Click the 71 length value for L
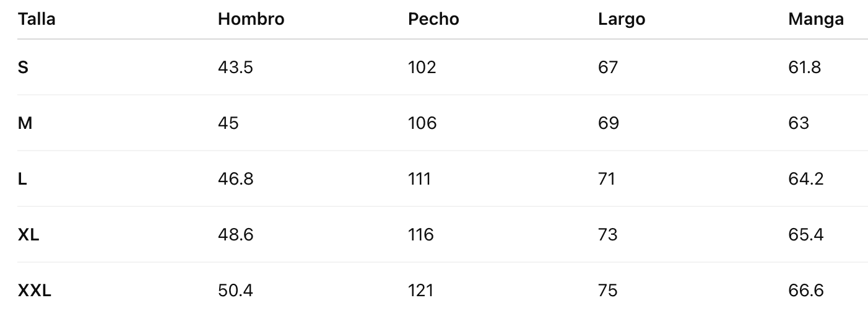Image resolution: width=868 pixels, height=321 pixels. click(607, 178)
